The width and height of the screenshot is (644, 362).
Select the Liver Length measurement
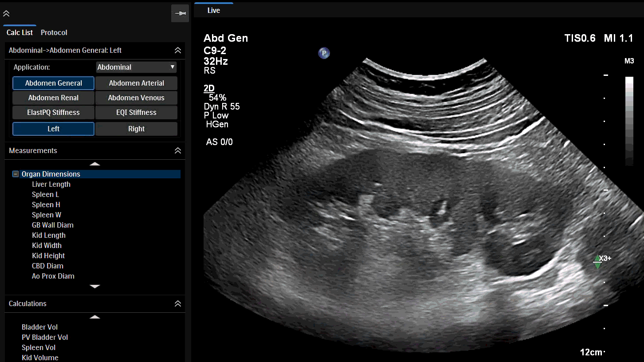[x=51, y=184]
